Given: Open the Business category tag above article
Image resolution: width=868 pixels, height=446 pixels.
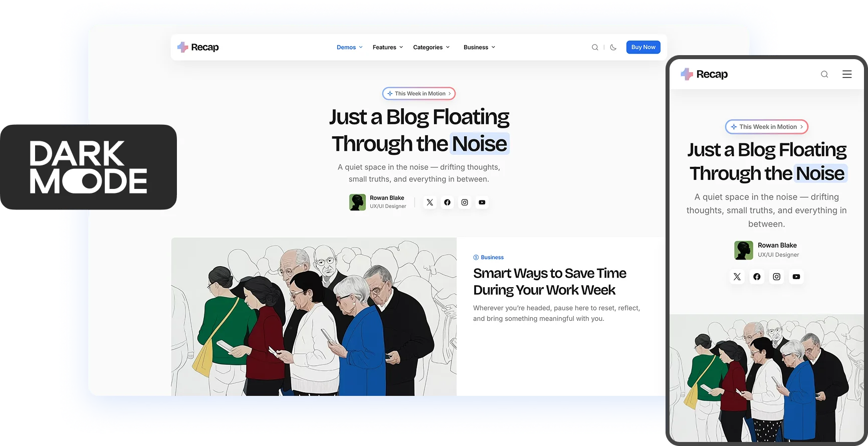Looking at the screenshot, I should click(x=489, y=258).
